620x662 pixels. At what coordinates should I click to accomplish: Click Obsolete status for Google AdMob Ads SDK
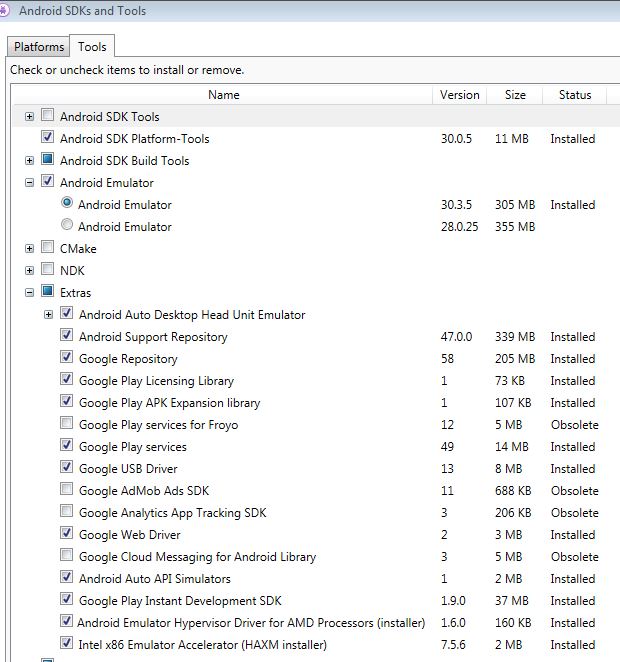pyautogui.click(x=574, y=491)
